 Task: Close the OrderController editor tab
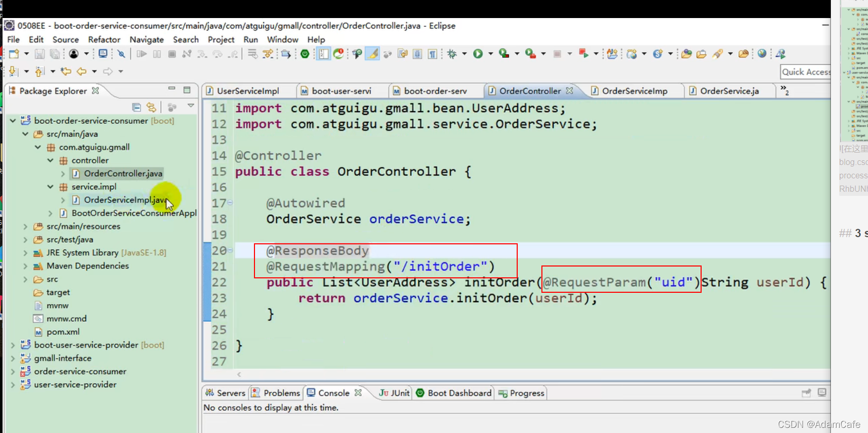(569, 90)
